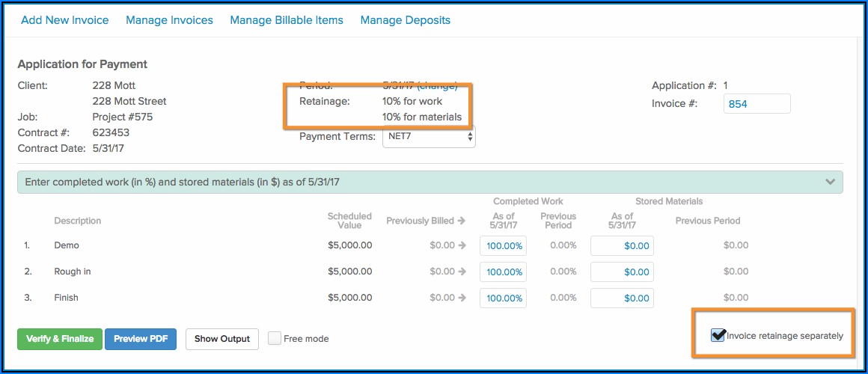The height and width of the screenshot is (374, 868).
Task: Edit Finish completed work percentage
Action: [504, 298]
